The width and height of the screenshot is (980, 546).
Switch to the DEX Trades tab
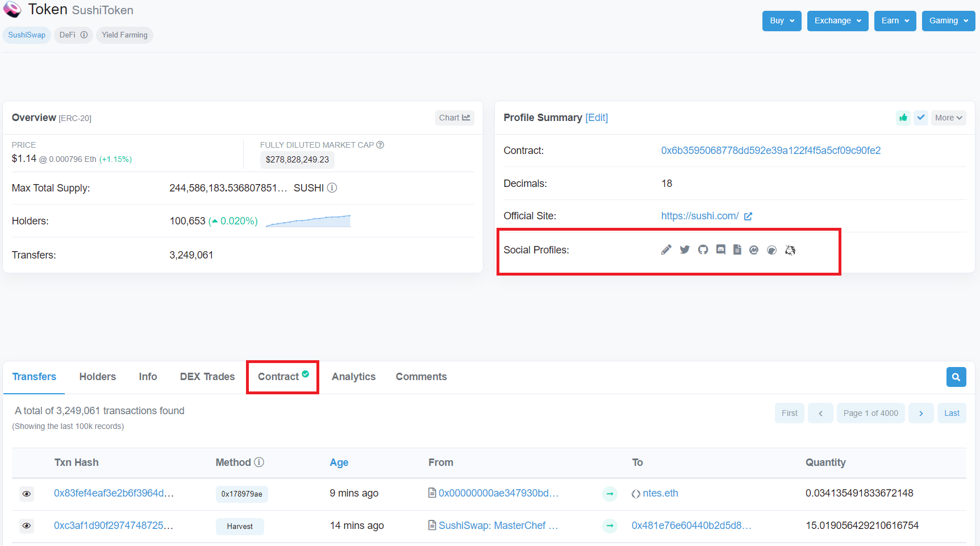(x=207, y=377)
